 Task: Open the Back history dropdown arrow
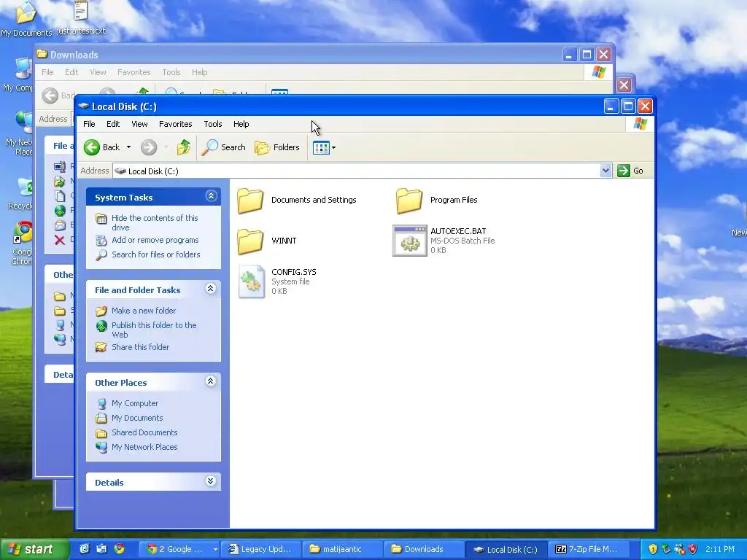coord(128,147)
